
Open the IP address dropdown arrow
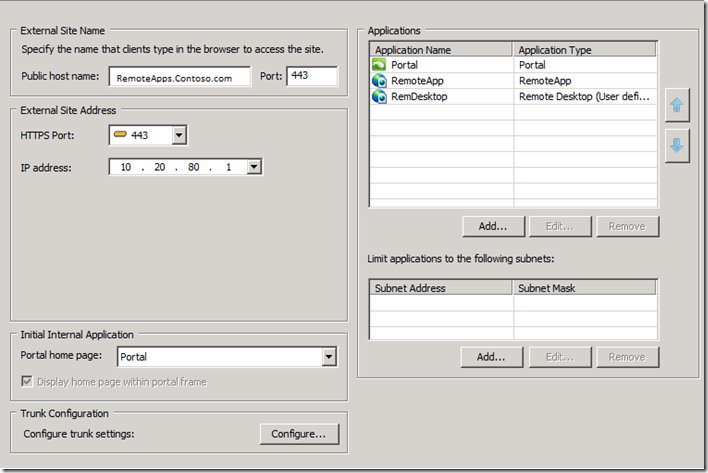(254, 167)
